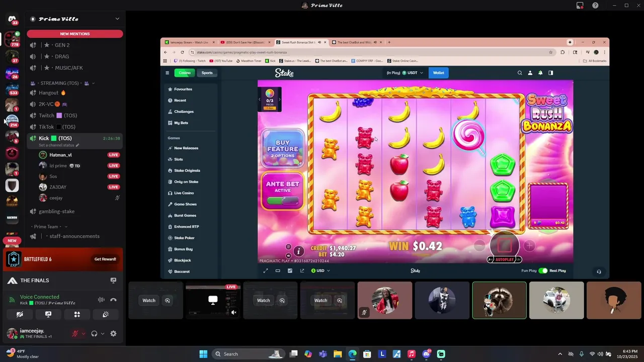Unmute the live stream tile speaker icon
Image resolution: width=644 pixels, height=362 pixels.
(233, 312)
